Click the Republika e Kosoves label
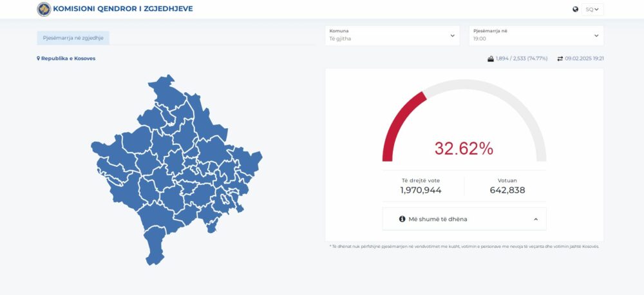644x295 pixels. [x=68, y=59]
